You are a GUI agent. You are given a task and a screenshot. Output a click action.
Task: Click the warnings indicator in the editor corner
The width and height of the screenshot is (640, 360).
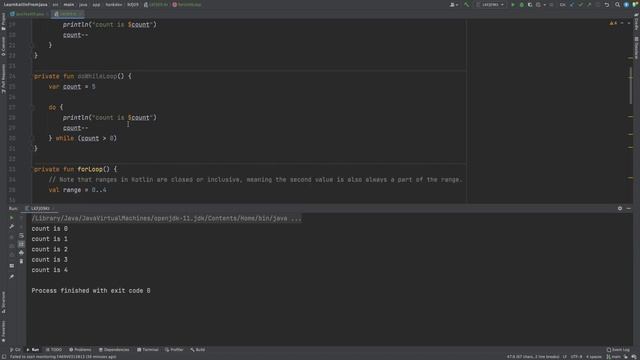pyautogui.click(x=613, y=23)
